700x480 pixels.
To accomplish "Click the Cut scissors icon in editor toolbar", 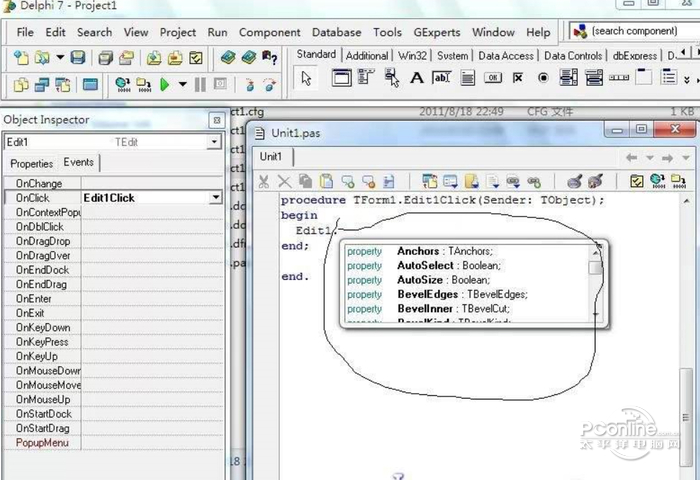I will [263, 182].
